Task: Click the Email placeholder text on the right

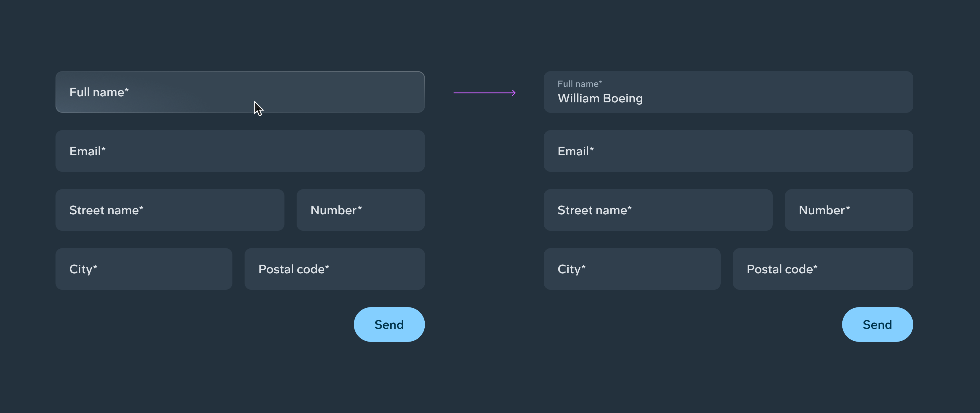Action: [x=576, y=151]
